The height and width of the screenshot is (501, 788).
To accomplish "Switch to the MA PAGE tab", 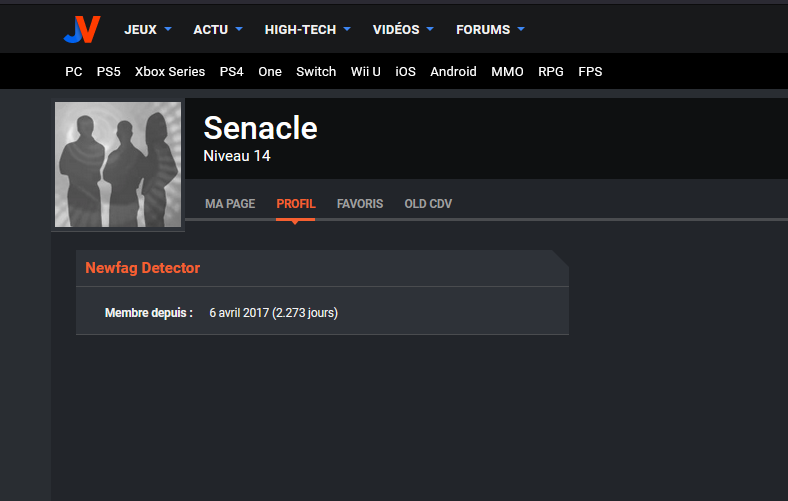I will click(230, 204).
